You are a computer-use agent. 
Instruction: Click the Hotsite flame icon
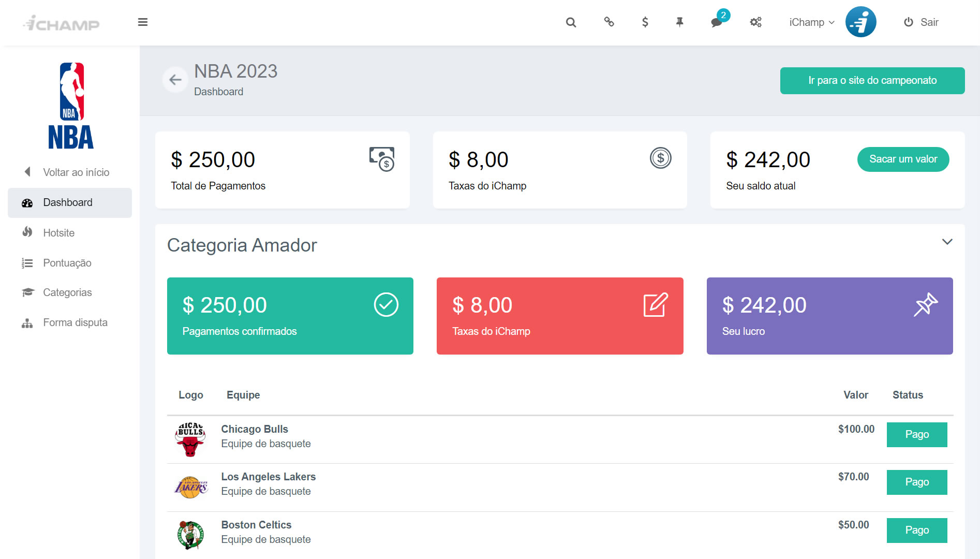coord(27,232)
